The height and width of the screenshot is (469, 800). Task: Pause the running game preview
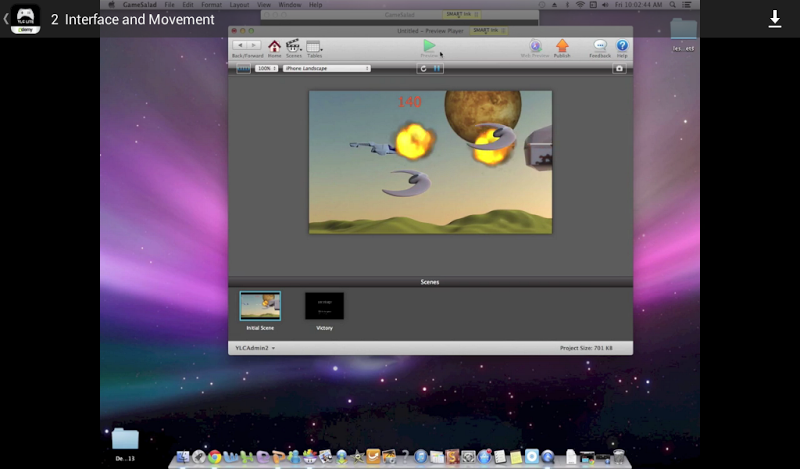pyautogui.click(x=438, y=68)
